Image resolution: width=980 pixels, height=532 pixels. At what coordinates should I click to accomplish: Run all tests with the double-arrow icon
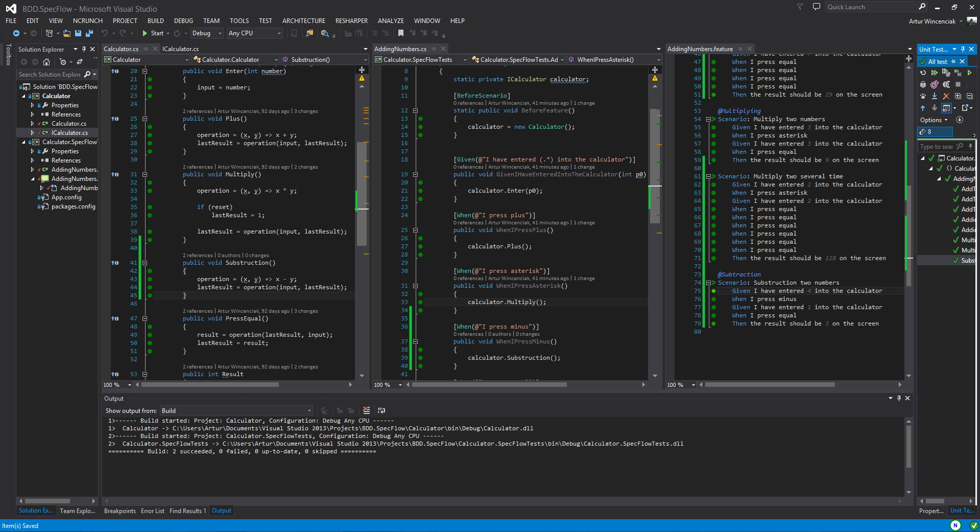[x=934, y=73]
